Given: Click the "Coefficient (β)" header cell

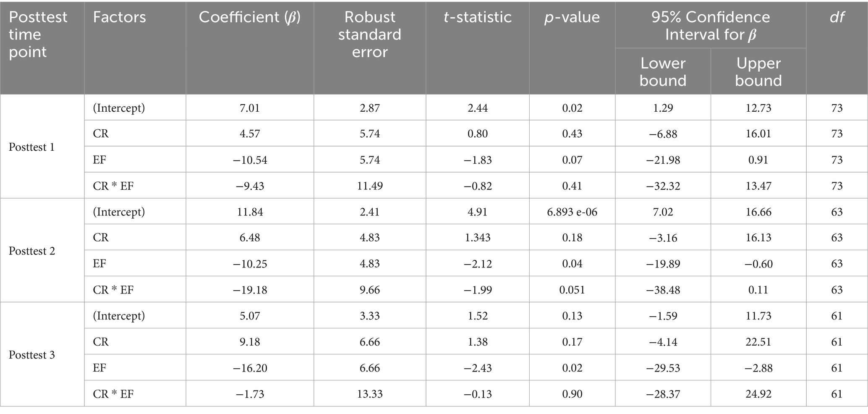Looking at the screenshot, I should [x=249, y=17].
